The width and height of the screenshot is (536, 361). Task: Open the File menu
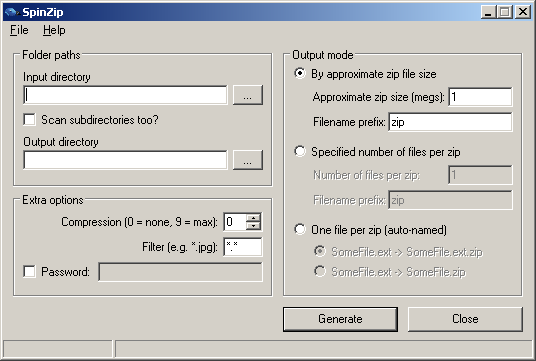[x=19, y=30]
